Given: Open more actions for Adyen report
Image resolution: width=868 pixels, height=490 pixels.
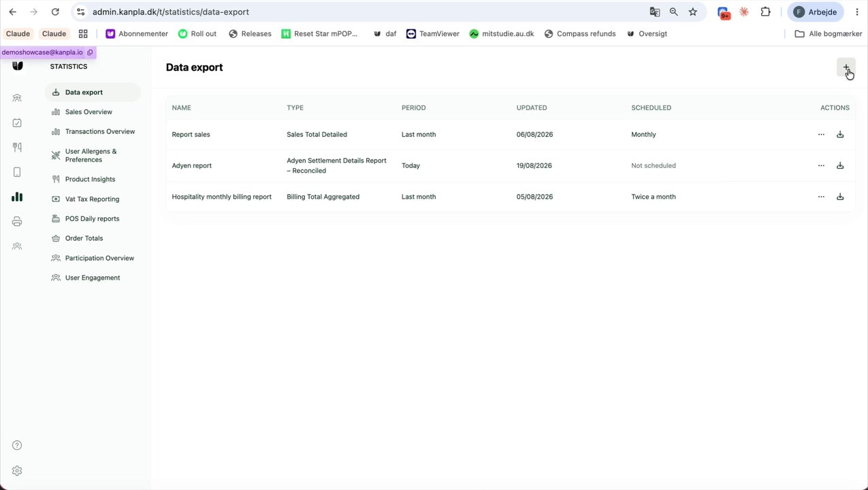Looking at the screenshot, I should [x=821, y=165].
